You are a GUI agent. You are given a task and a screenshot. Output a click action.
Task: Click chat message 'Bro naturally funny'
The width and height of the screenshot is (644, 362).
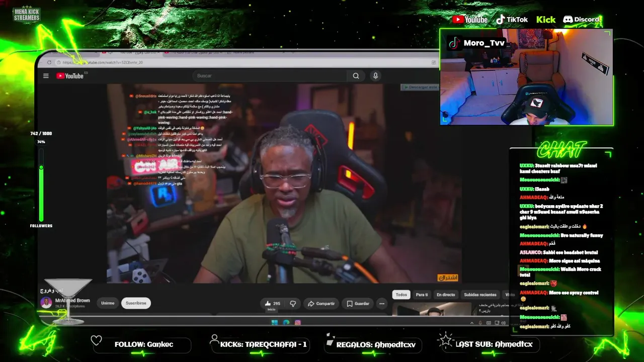pyautogui.click(x=582, y=235)
